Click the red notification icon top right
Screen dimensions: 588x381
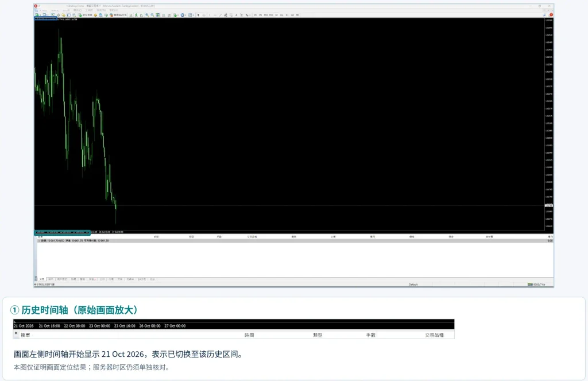(x=551, y=15)
